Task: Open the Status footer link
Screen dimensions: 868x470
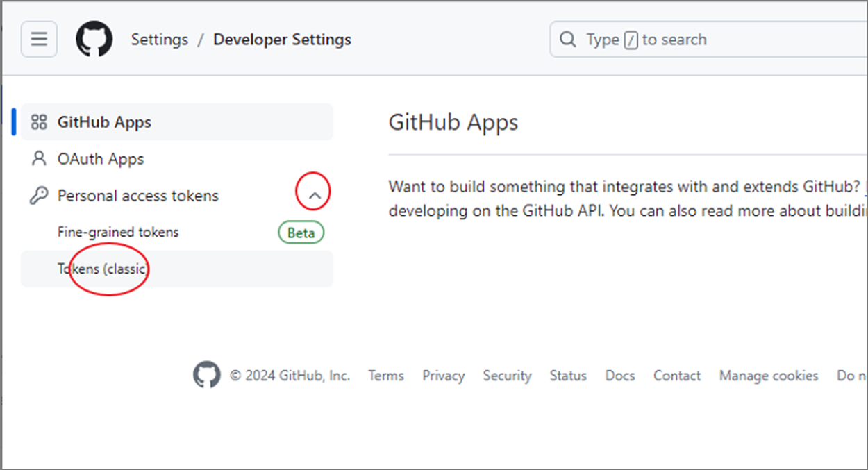Action: pyautogui.click(x=568, y=376)
